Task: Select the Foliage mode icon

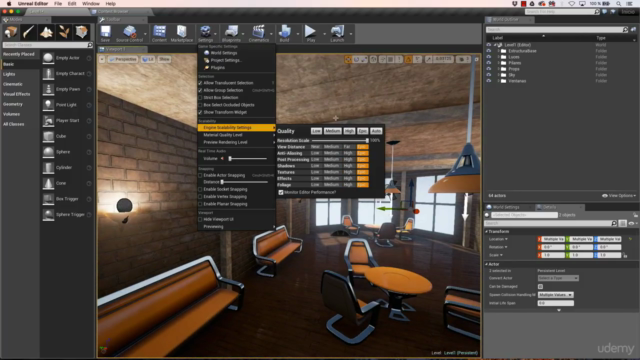Action: coord(64,32)
